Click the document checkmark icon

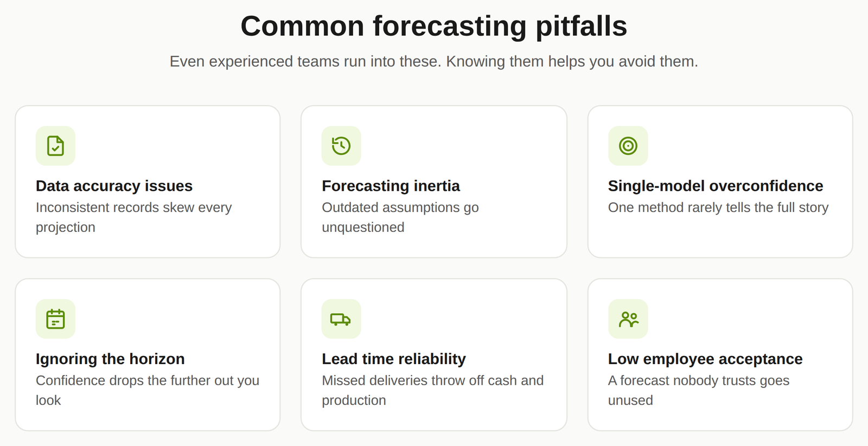(x=55, y=146)
